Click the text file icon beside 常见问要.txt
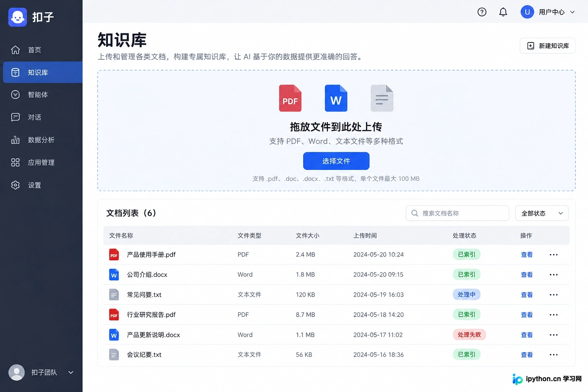The height and width of the screenshot is (392, 588). pos(114,295)
